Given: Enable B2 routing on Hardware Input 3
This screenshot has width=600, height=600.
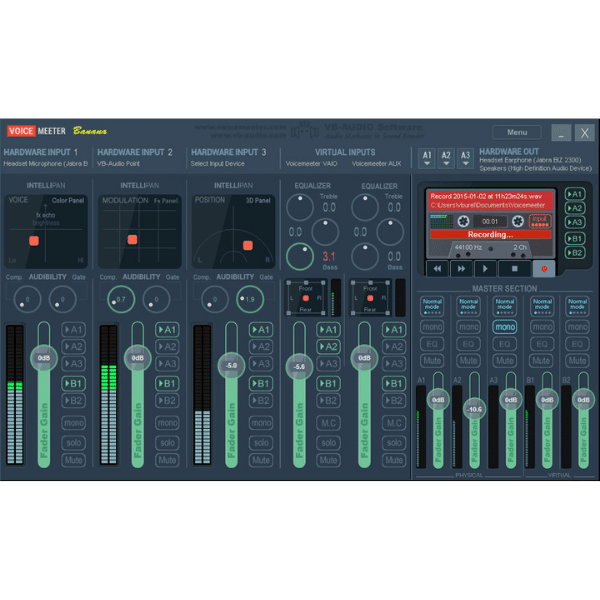Looking at the screenshot, I should point(261,401).
